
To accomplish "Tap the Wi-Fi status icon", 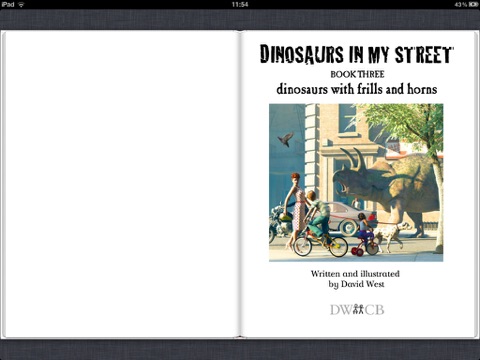I will (21, 4).
